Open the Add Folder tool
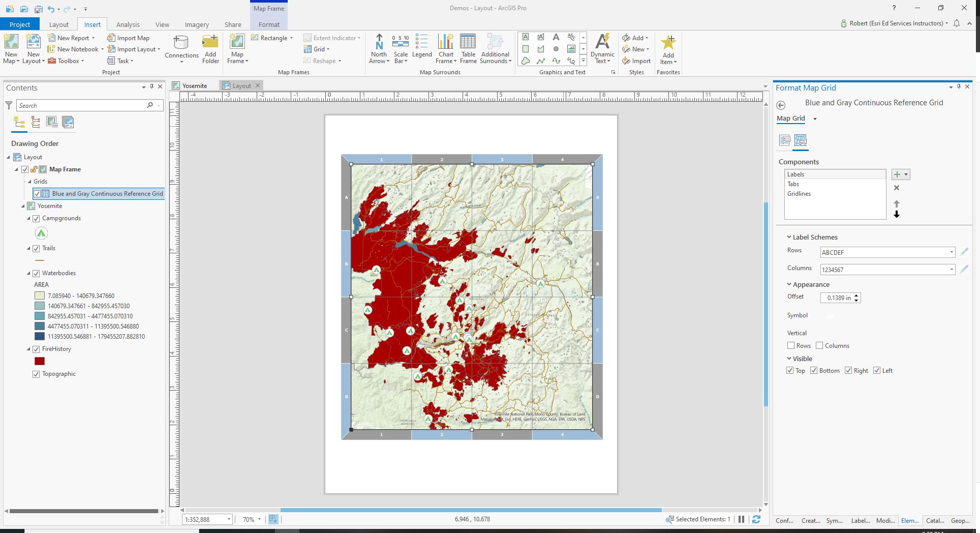 [x=210, y=48]
